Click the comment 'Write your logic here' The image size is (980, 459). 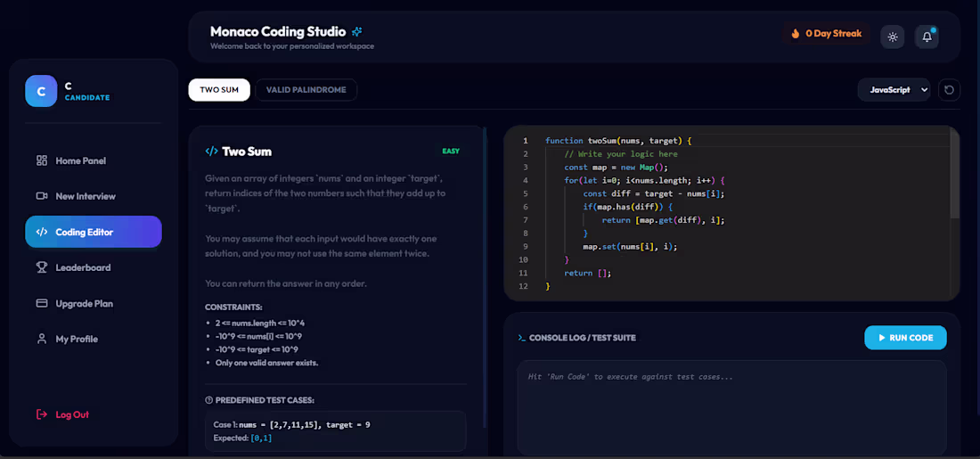[x=621, y=154]
